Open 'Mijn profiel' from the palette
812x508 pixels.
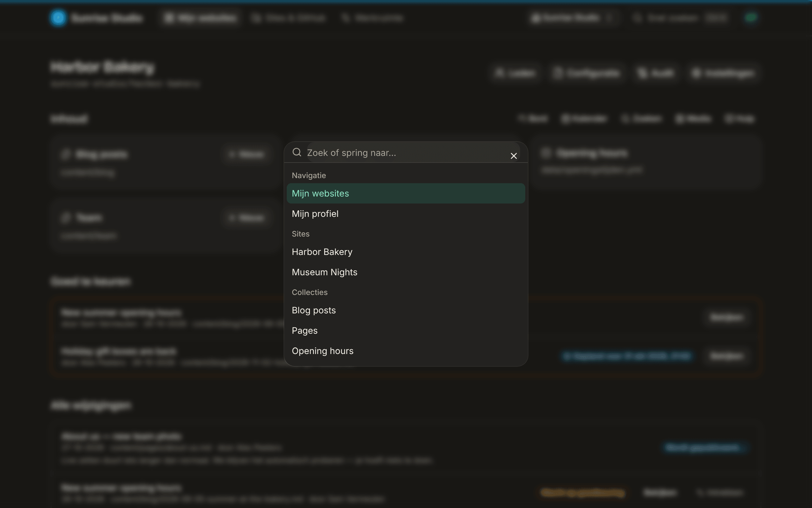pos(406,214)
